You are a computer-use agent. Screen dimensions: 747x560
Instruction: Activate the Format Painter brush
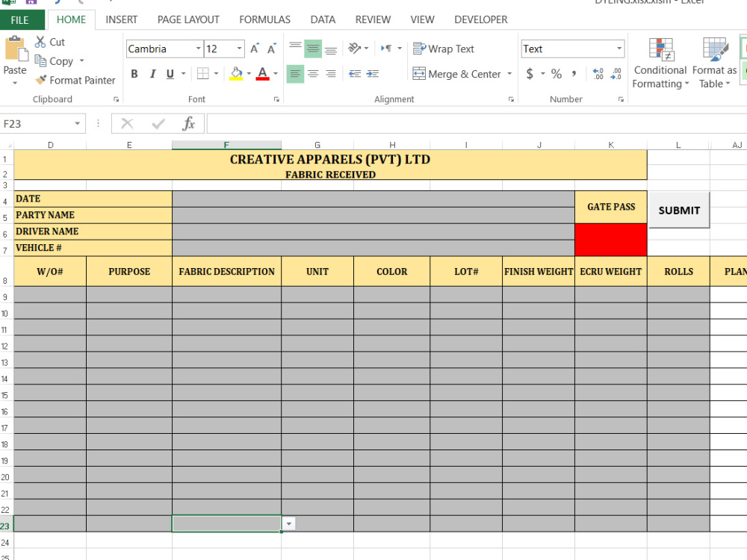(x=41, y=80)
